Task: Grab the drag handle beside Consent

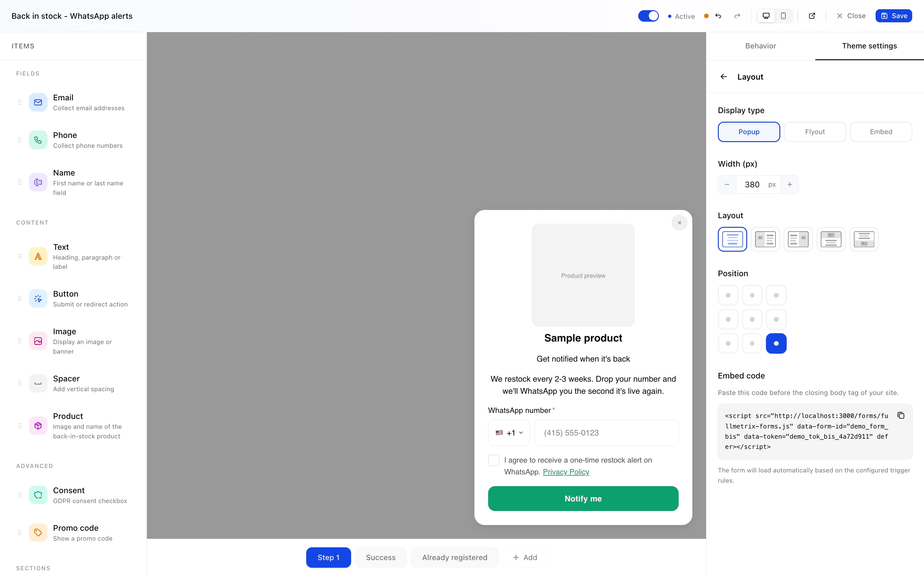Action: tap(20, 495)
